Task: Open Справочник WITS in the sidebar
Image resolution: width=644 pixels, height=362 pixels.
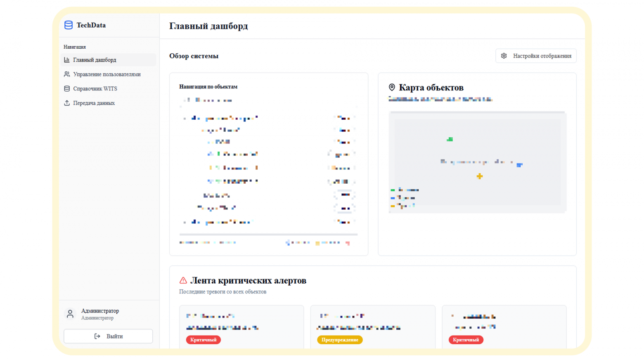Action: click(95, 89)
